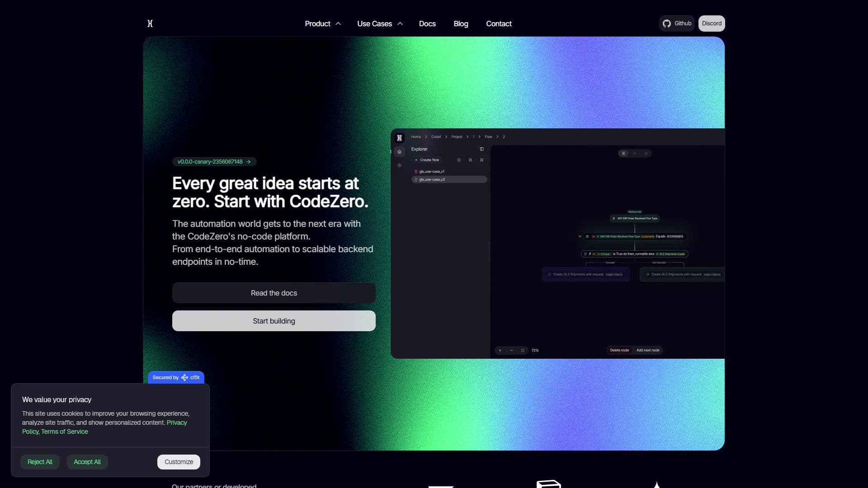Open the v0.0.0-canary-2356067148 release badge
This screenshot has height=488, width=868.
(x=214, y=162)
